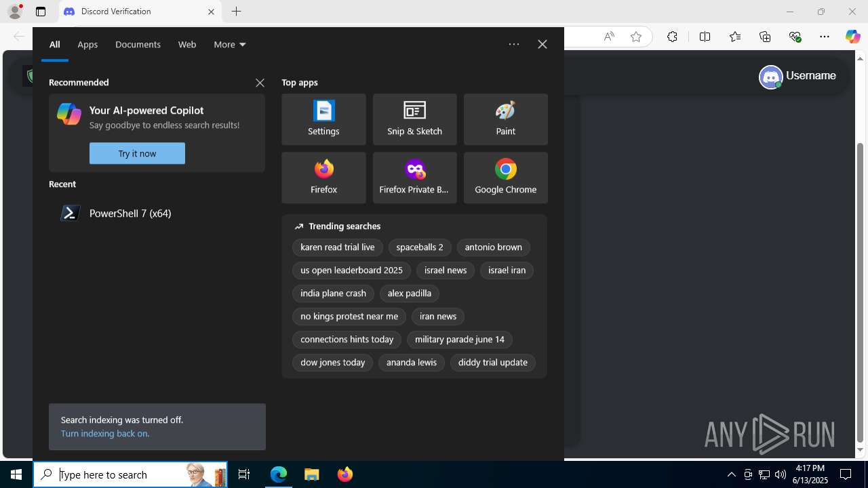
Task: Select the All search filter tab
Action: (55, 45)
